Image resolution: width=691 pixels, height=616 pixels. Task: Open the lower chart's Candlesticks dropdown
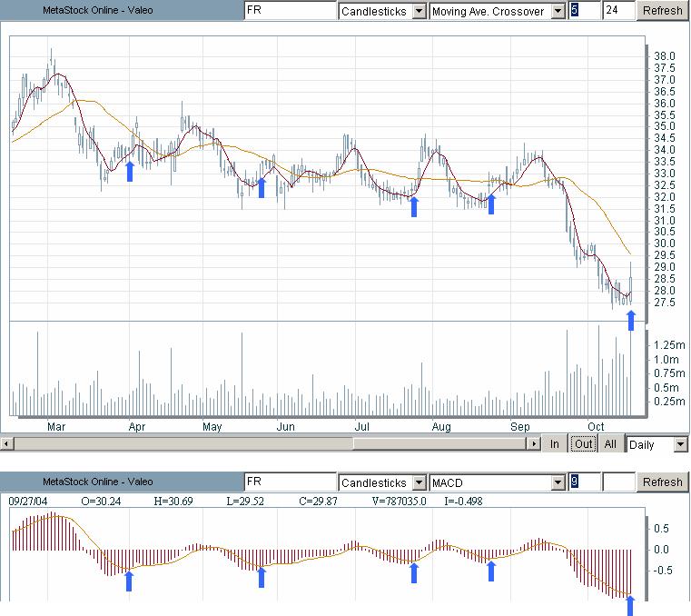coord(419,482)
